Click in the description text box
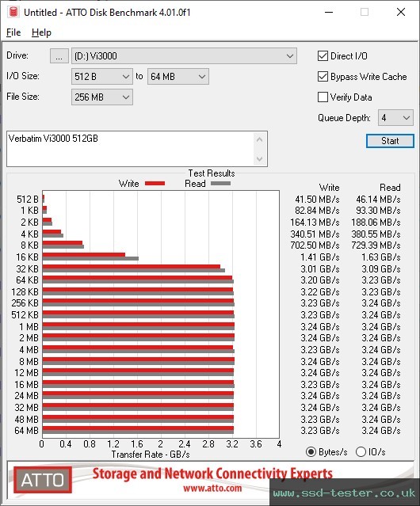 pos(131,149)
